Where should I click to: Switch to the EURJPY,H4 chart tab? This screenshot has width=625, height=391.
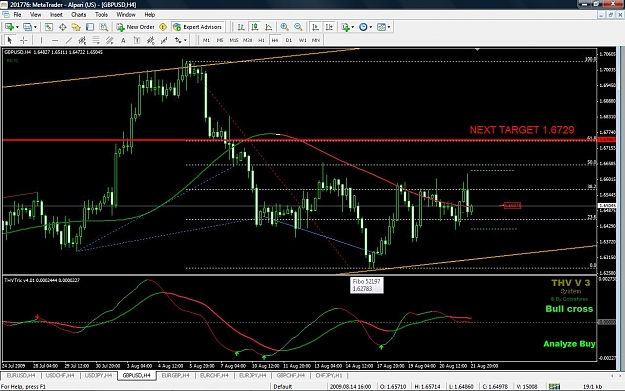(x=252, y=375)
